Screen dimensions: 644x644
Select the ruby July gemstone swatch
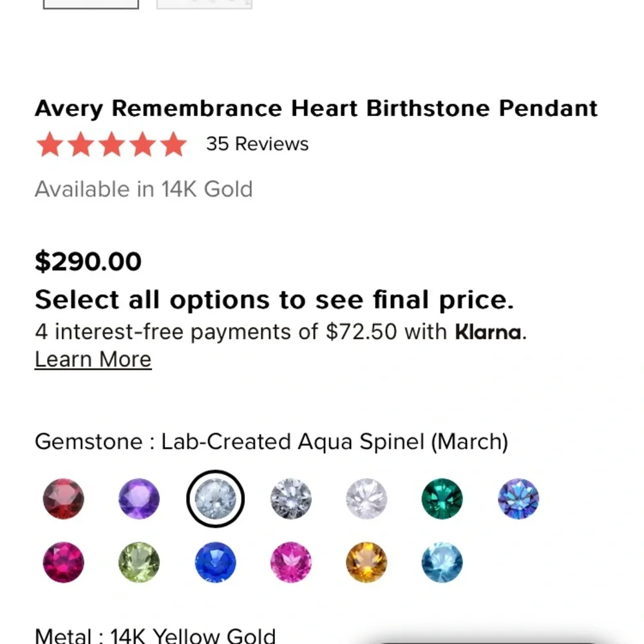[x=62, y=562]
